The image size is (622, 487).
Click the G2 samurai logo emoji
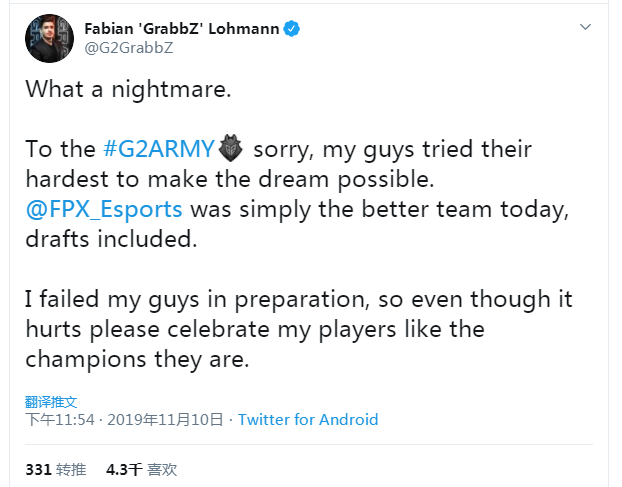[230, 148]
